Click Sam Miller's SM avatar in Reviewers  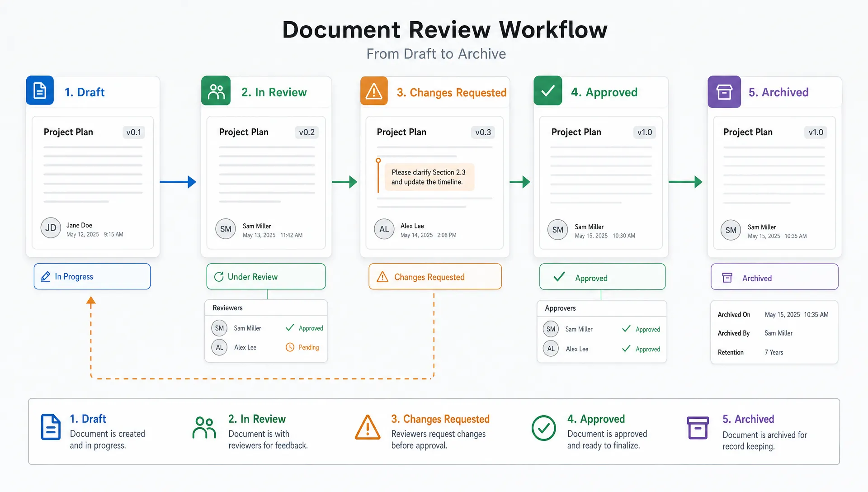(219, 328)
